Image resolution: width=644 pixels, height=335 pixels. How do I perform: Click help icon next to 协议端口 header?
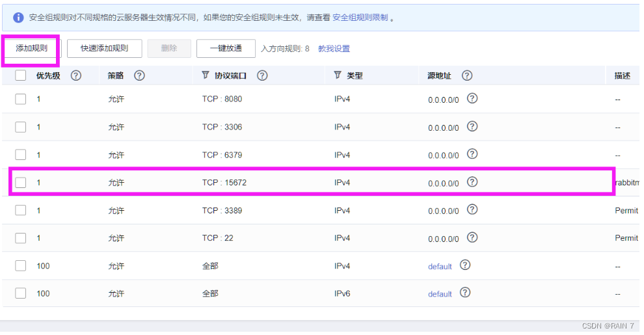262,75
